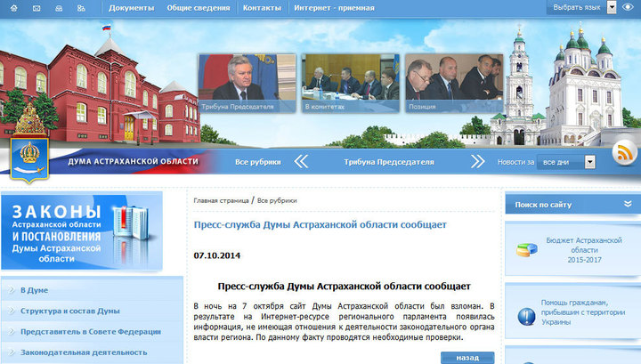641x364 pixels.
Task: Open the Интернет - приемная menu
Action: tap(334, 8)
